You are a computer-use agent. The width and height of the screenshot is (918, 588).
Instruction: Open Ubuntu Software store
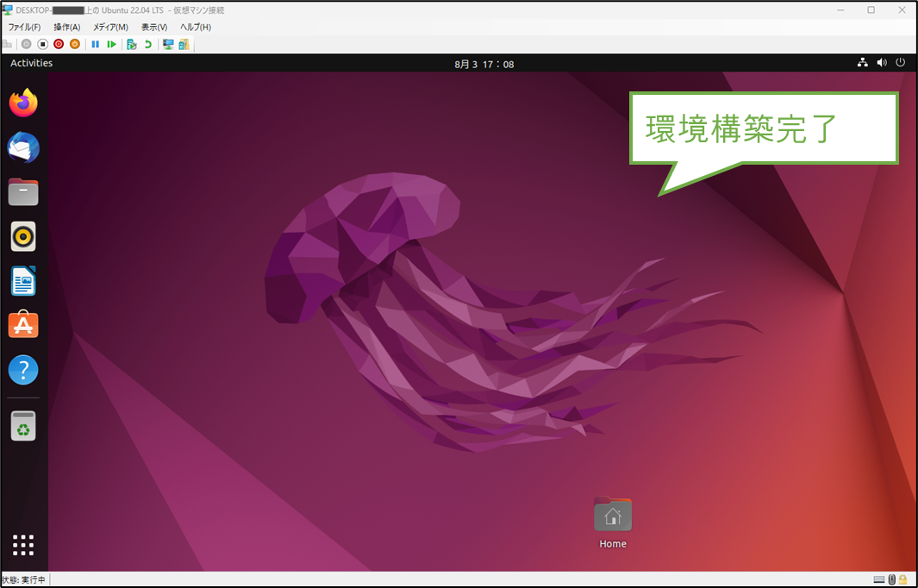(22, 325)
